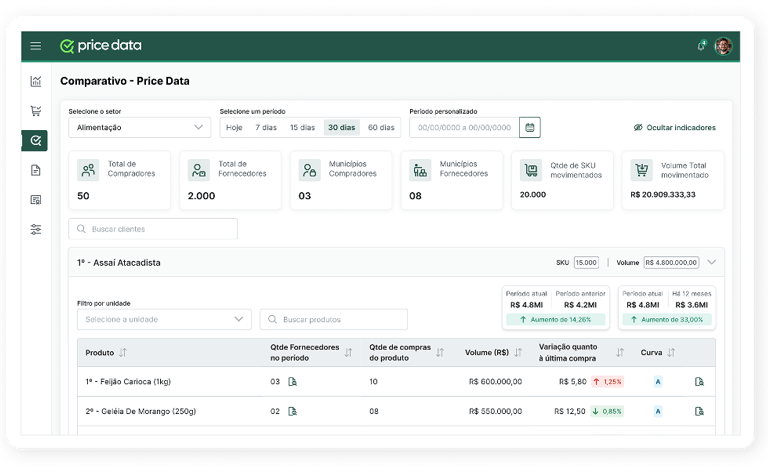Open details icon for Feijão Carioca row
The image size is (768, 472).
coord(699,381)
